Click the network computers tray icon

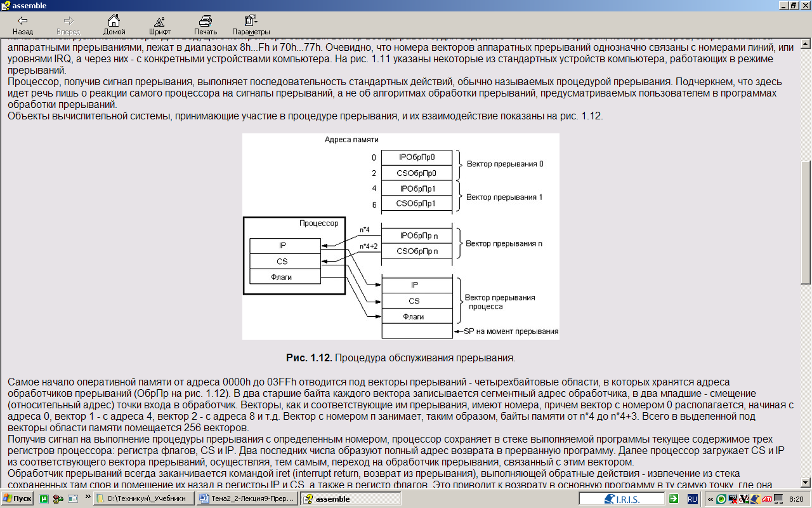tap(777, 499)
